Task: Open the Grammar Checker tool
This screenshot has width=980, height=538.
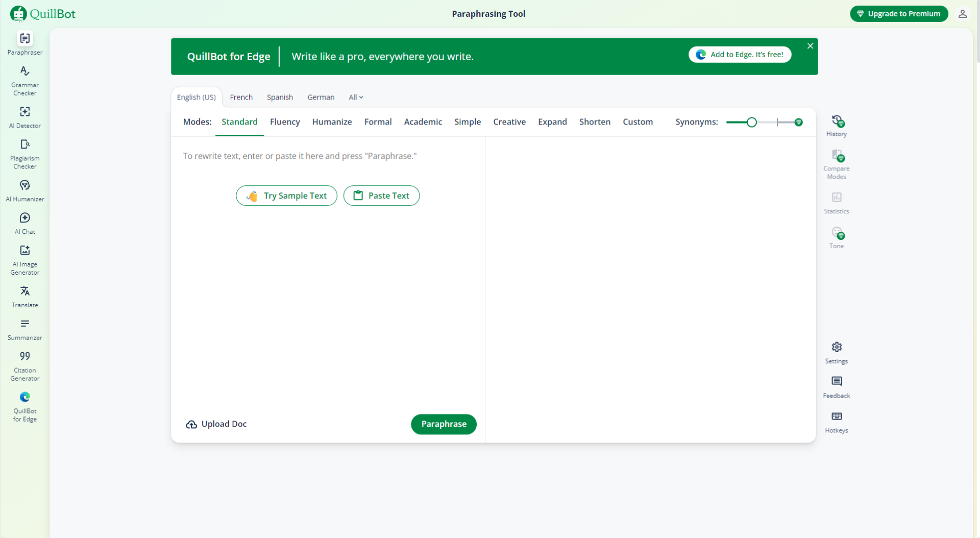Action: [24, 80]
